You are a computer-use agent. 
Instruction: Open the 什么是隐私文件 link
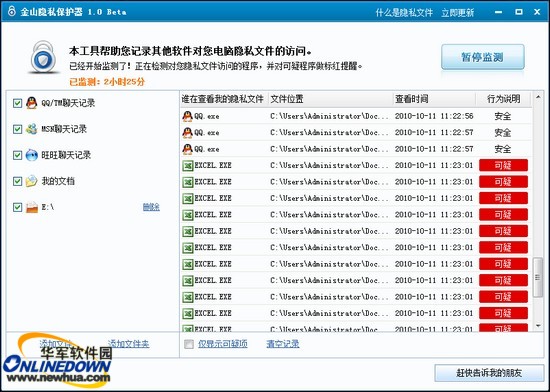[x=404, y=13]
